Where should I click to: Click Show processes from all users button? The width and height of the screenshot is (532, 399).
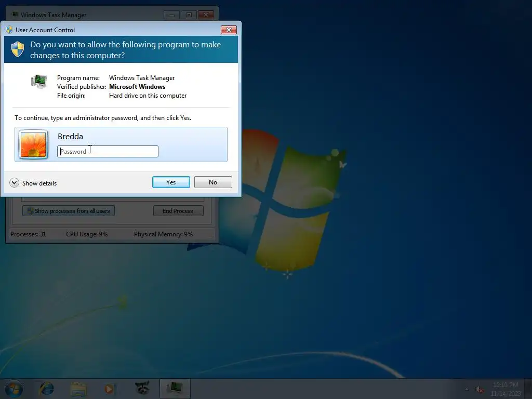click(x=69, y=211)
